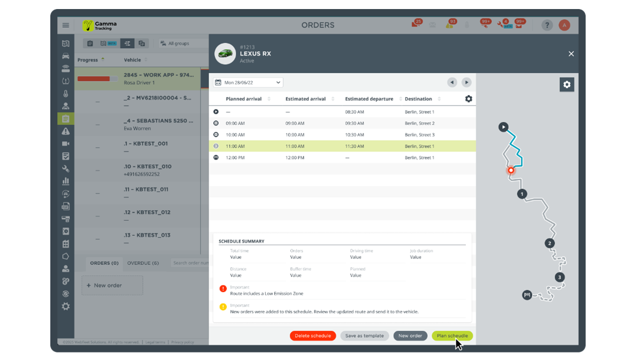Sort by Planned arrival column
The width and height of the screenshot is (644, 362).
(244, 99)
